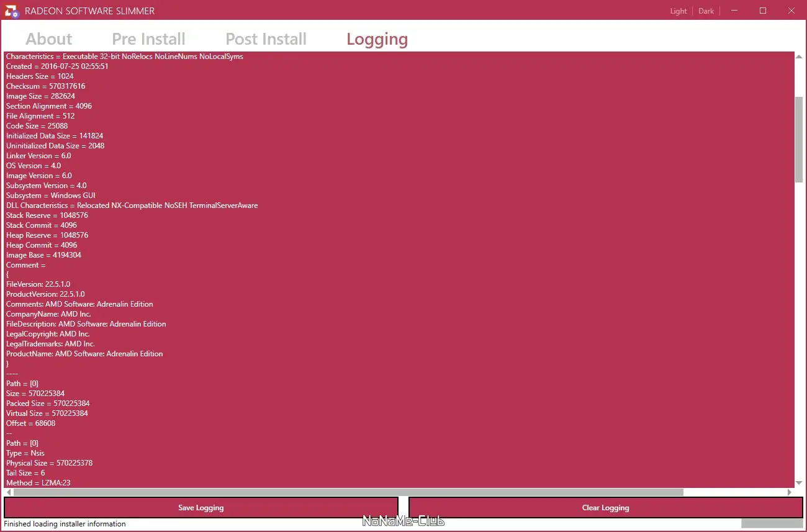Click the line 'LegalCopyright: AMD Inc.'

point(48,334)
